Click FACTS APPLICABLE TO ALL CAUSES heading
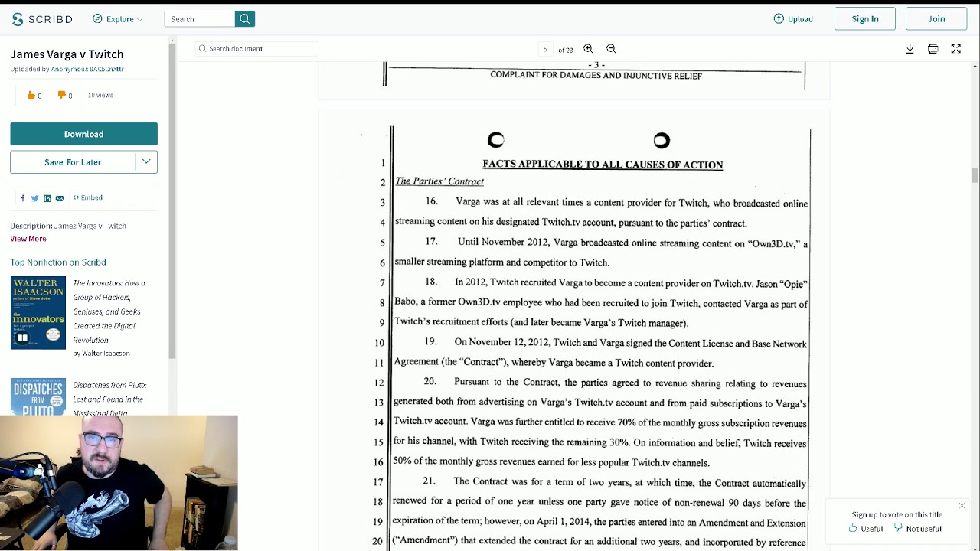The image size is (980, 551). pyautogui.click(x=603, y=165)
